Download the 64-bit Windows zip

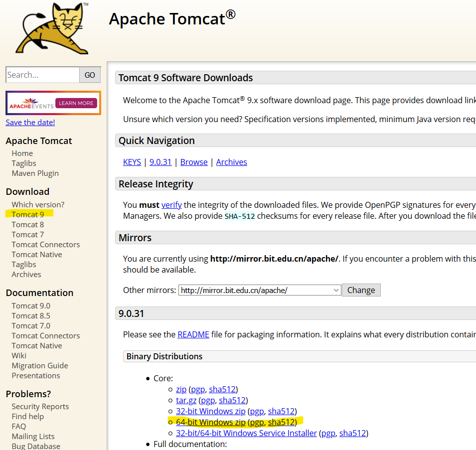pos(211,422)
